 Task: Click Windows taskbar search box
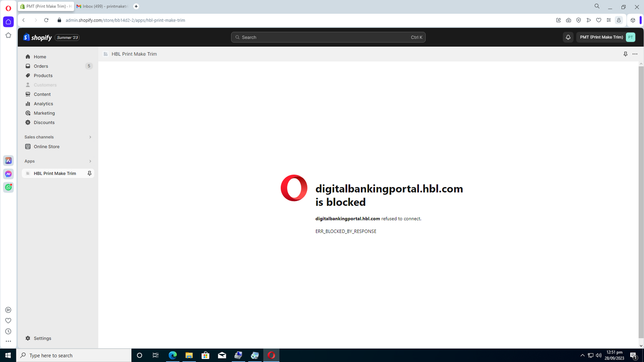pos(74,355)
